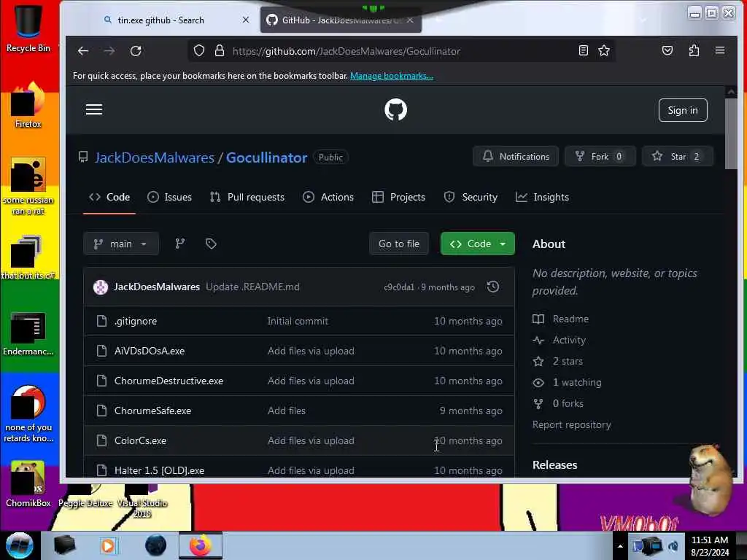
Task: Fork the repository
Action: tap(600, 156)
